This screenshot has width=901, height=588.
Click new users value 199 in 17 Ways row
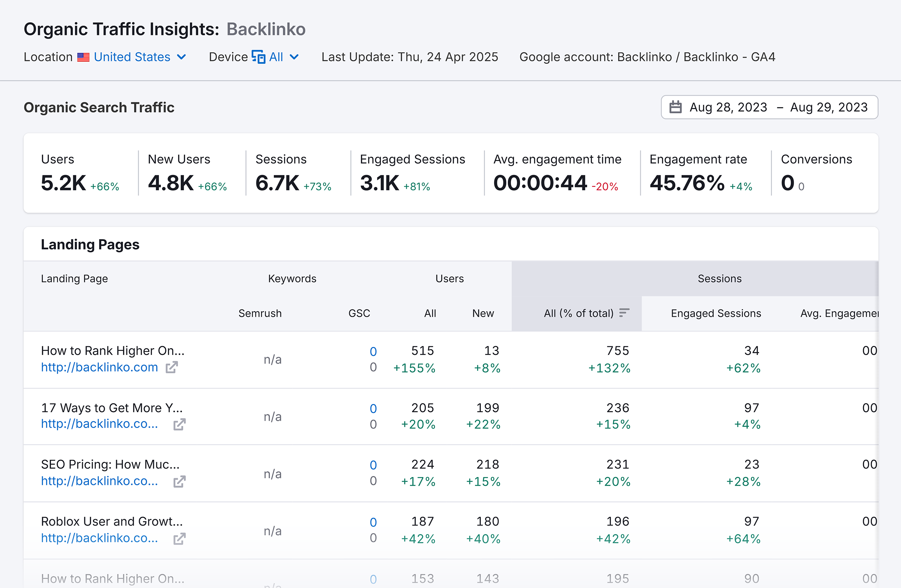tap(488, 408)
